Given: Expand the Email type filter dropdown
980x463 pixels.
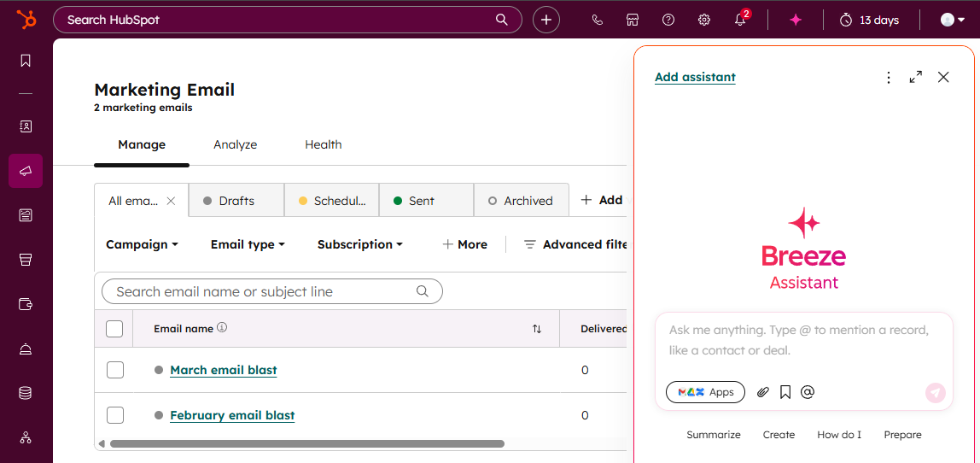Looking at the screenshot, I should tap(248, 244).
